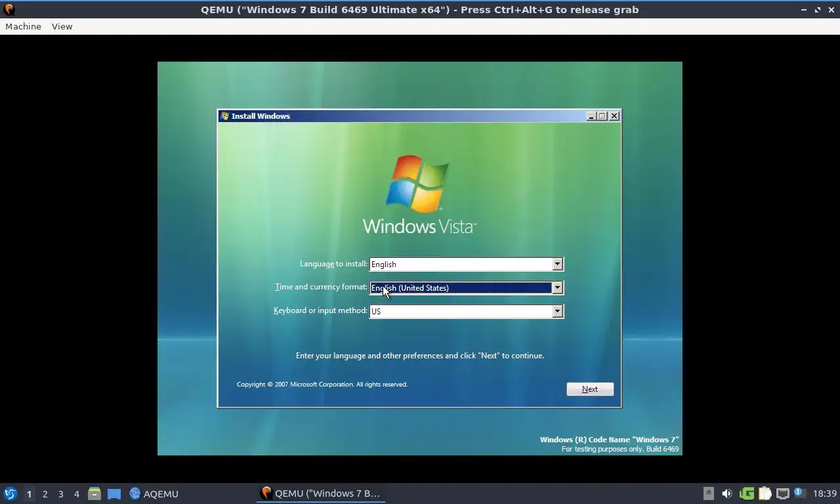
Task: Click the Install Windows title bar icon
Action: [x=225, y=116]
